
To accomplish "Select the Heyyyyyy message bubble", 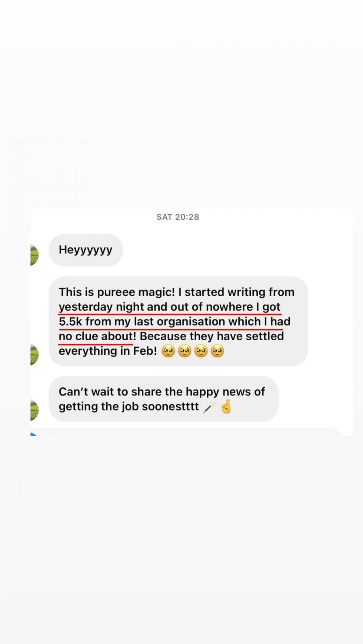I will 86,250.
